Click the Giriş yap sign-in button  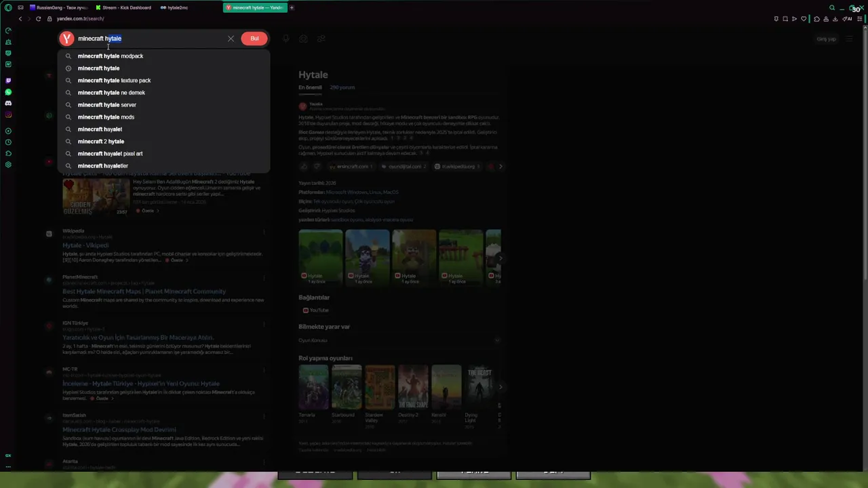point(826,39)
